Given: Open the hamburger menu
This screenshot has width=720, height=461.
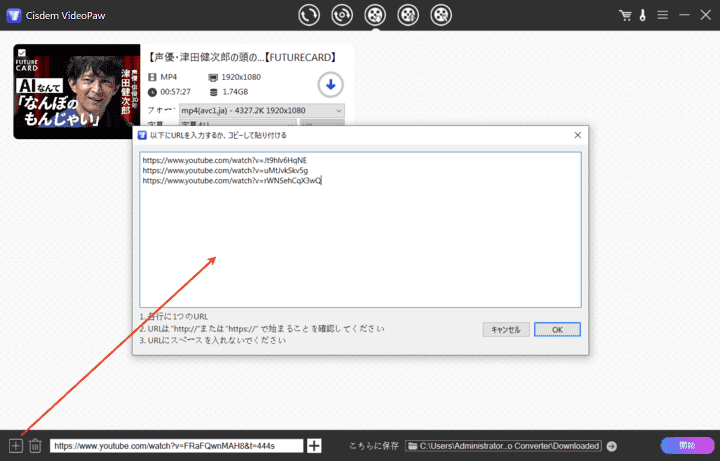Looking at the screenshot, I should 662,15.
